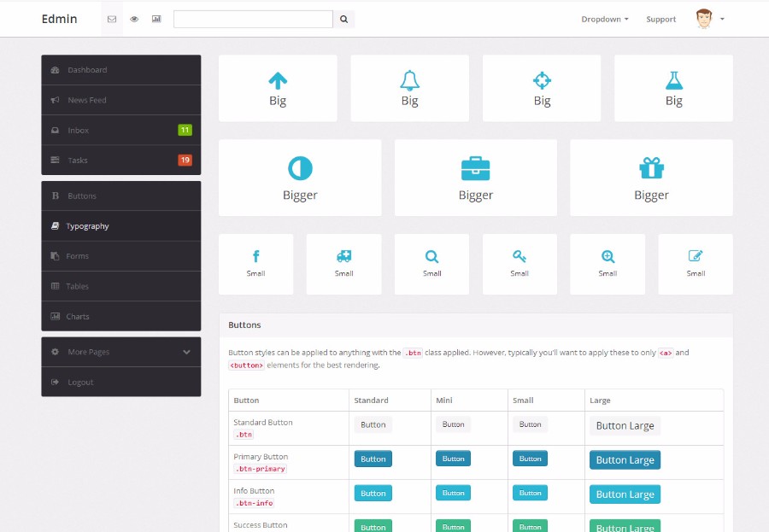Click the Standard success Button
Viewport: 769px width, 532px height.
[373, 526]
